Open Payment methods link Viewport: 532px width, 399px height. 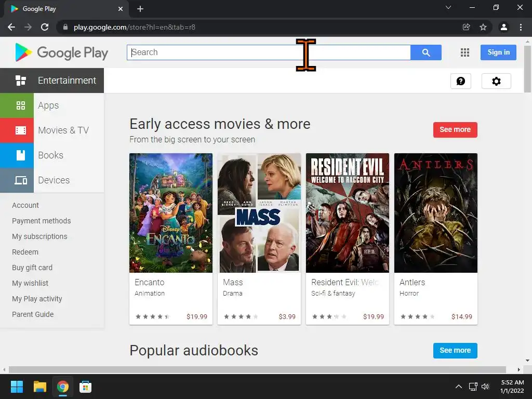42,221
